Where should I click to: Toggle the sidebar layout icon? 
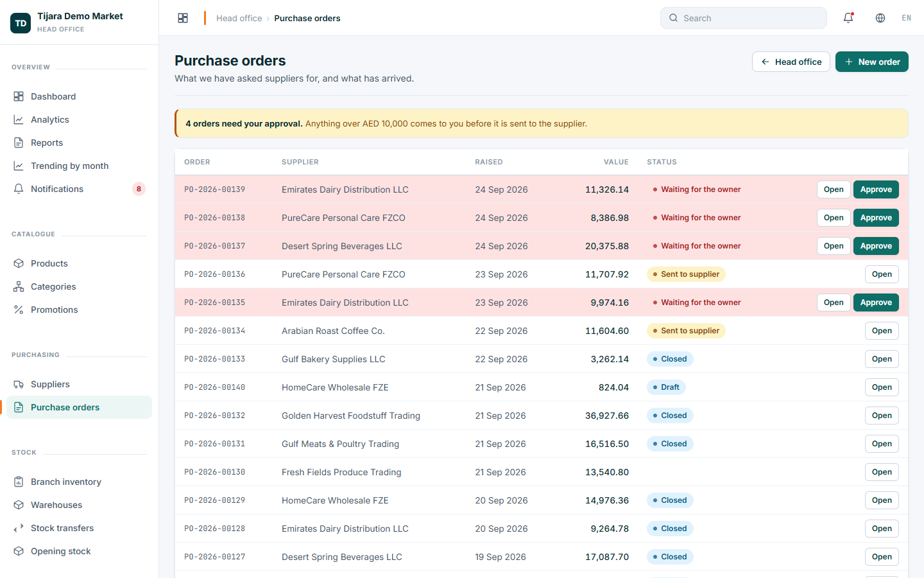[x=183, y=18]
